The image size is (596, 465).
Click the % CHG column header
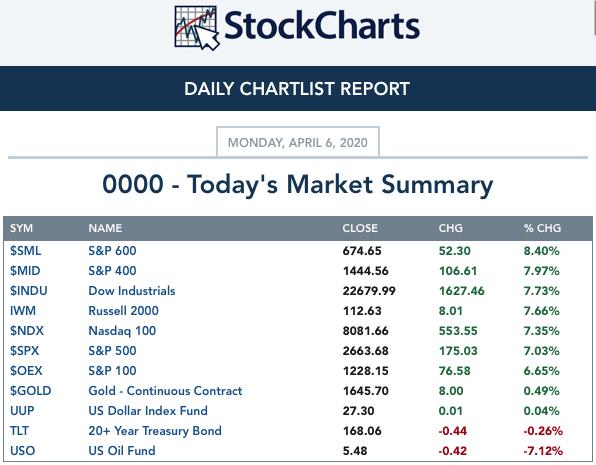point(542,228)
